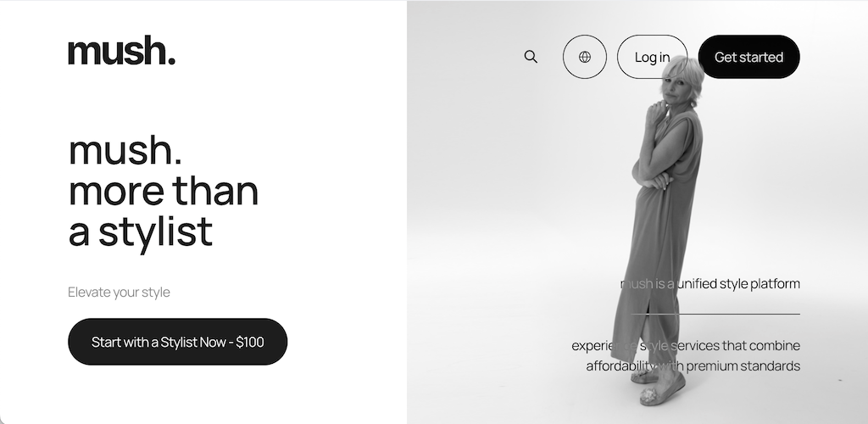Click the $100 price in stylist button
Screen dimensions: 868x424
tap(250, 342)
